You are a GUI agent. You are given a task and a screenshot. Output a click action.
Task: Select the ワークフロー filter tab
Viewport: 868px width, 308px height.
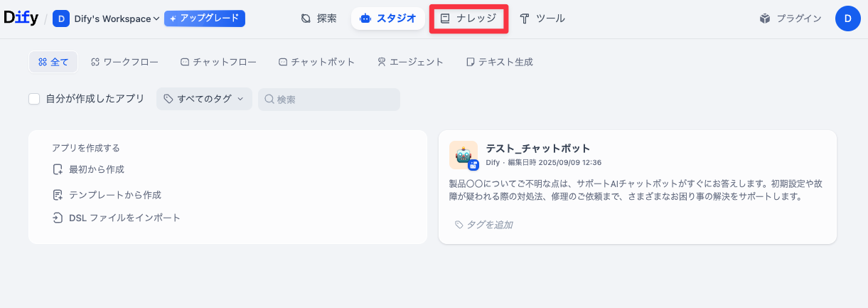(124, 62)
